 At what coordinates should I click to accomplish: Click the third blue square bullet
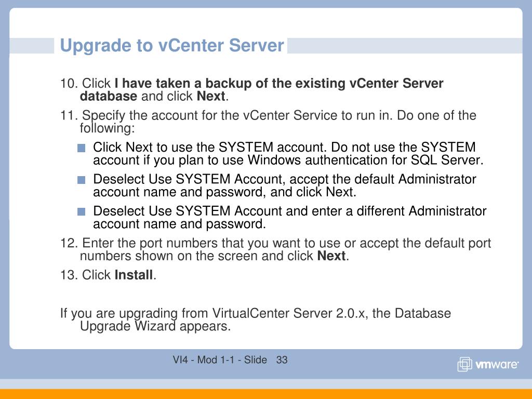click(81, 212)
